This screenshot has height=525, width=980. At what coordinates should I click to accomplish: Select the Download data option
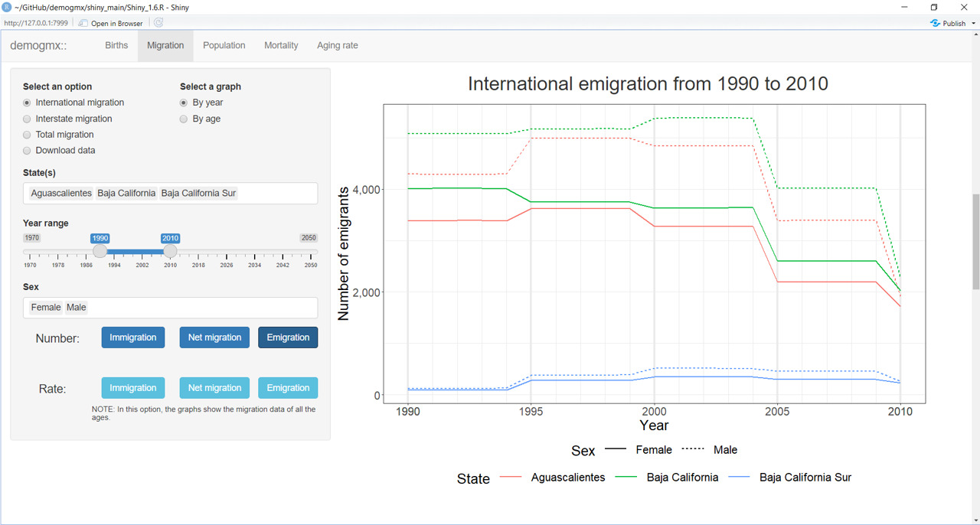(x=28, y=151)
